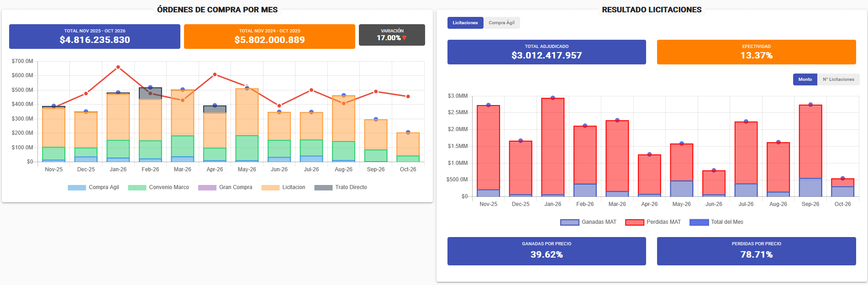
Task: Switch to the Licitaciones tab
Action: click(x=465, y=23)
